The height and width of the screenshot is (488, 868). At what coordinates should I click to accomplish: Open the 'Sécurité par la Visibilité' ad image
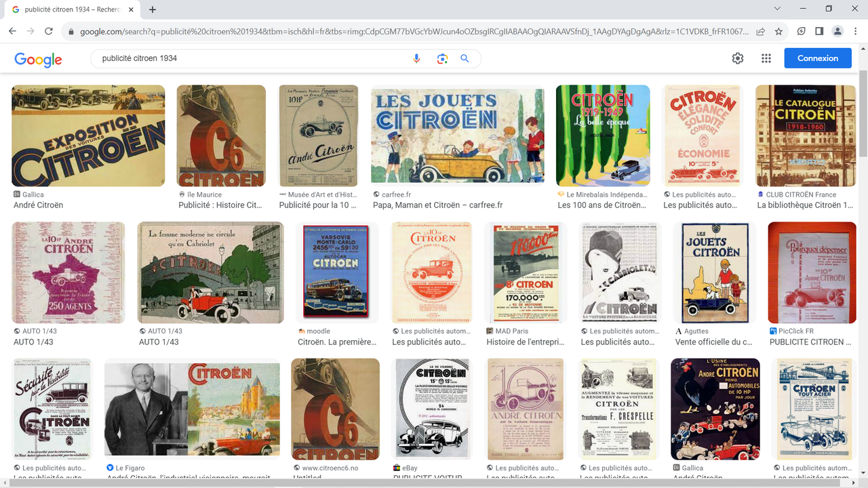[x=53, y=409]
